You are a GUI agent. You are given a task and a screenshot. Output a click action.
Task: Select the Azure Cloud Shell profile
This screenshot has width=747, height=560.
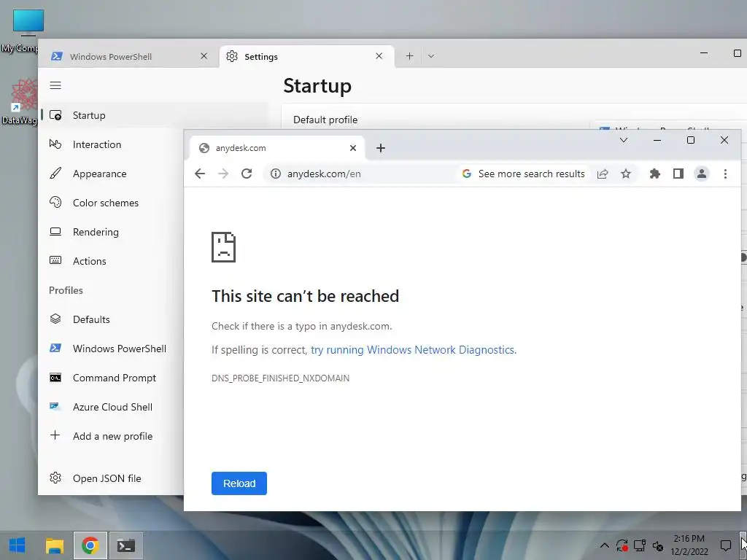click(x=111, y=407)
